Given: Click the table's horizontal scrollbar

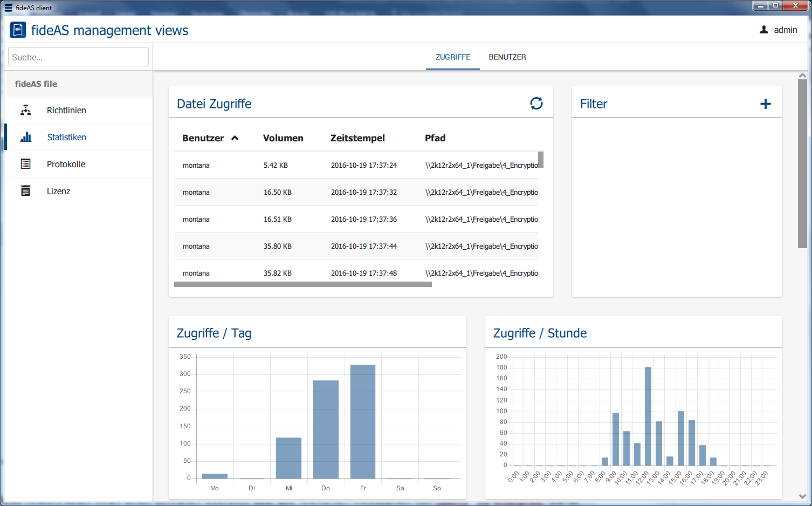Looking at the screenshot, I should [x=302, y=284].
